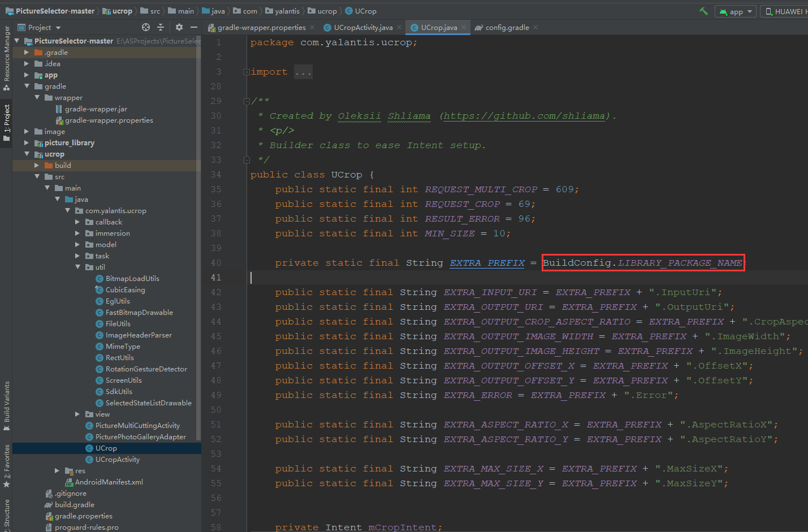
Task: Expand the view package
Action: [x=77, y=414]
